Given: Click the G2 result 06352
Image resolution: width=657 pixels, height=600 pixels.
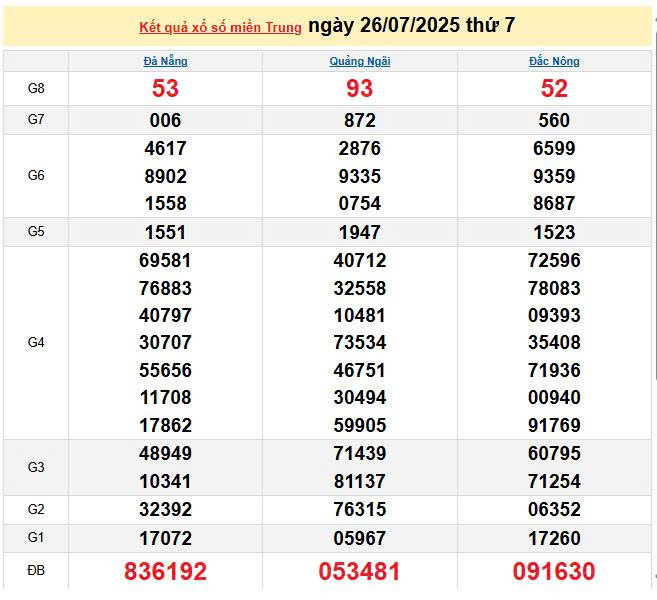Looking at the screenshot, I should [554, 509].
